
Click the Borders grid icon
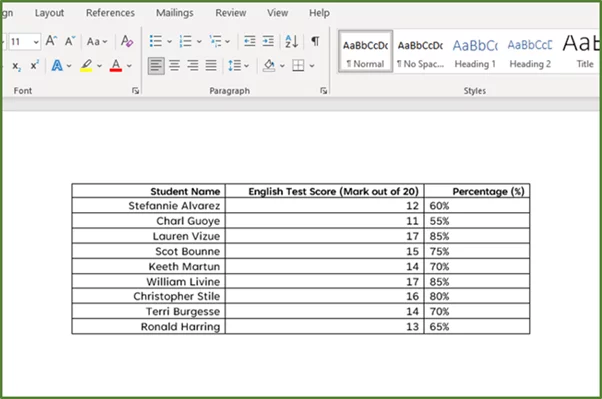coord(298,66)
